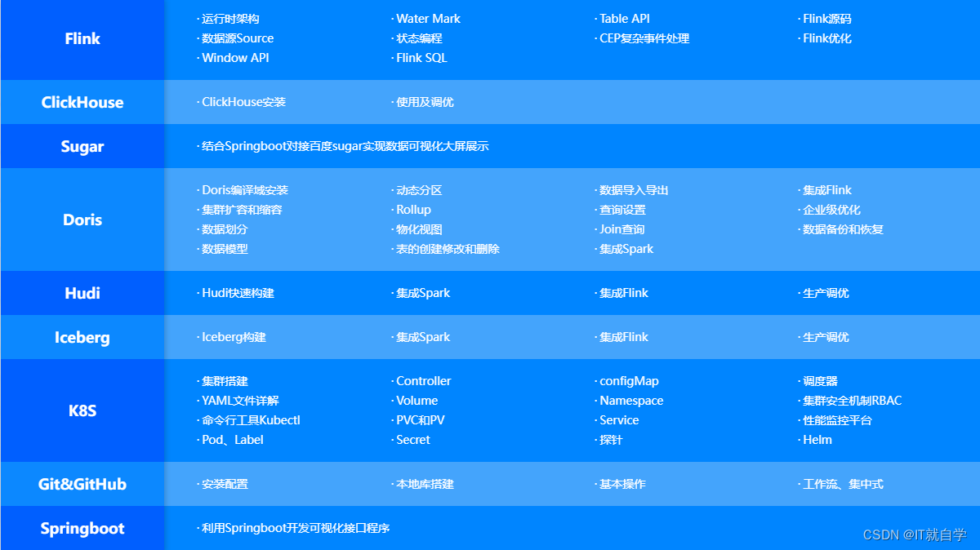Select the 'Water Mark' topic

(x=428, y=19)
